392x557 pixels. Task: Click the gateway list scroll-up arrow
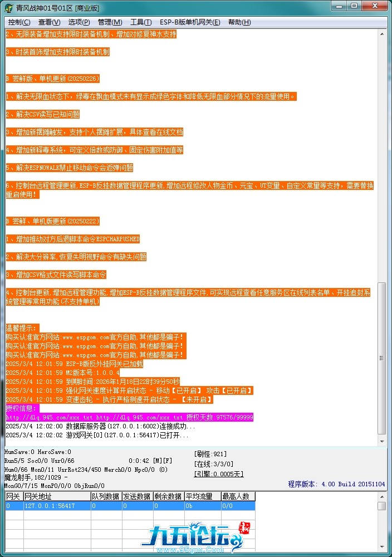point(382,497)
